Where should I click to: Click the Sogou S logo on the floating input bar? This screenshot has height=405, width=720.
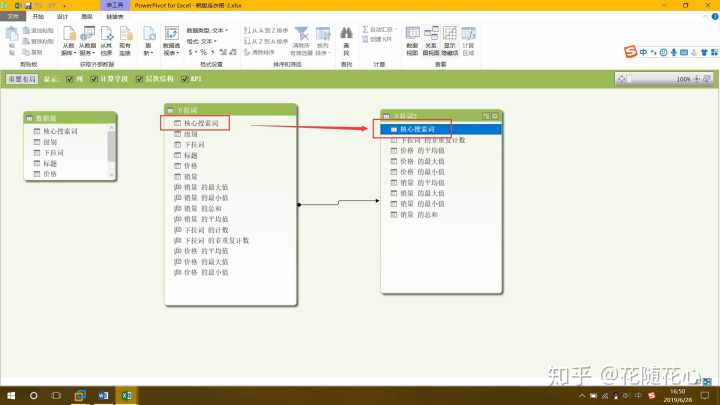click(x=630, y=52)
